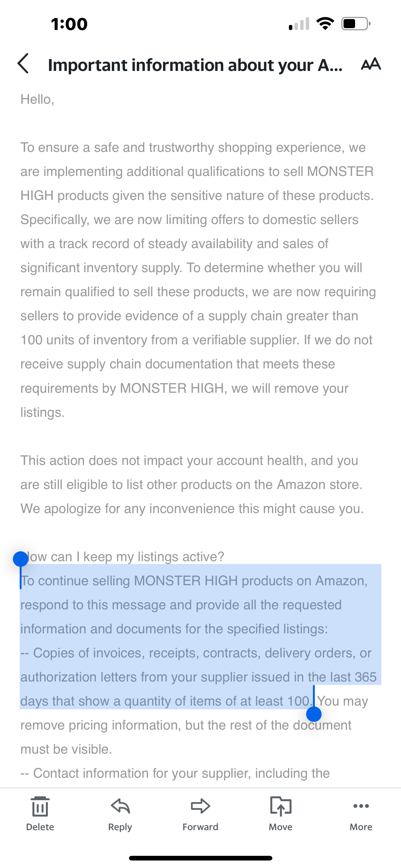Open the AA text size control
Viewport: 401px width, 868px height.
pos(371,64)
